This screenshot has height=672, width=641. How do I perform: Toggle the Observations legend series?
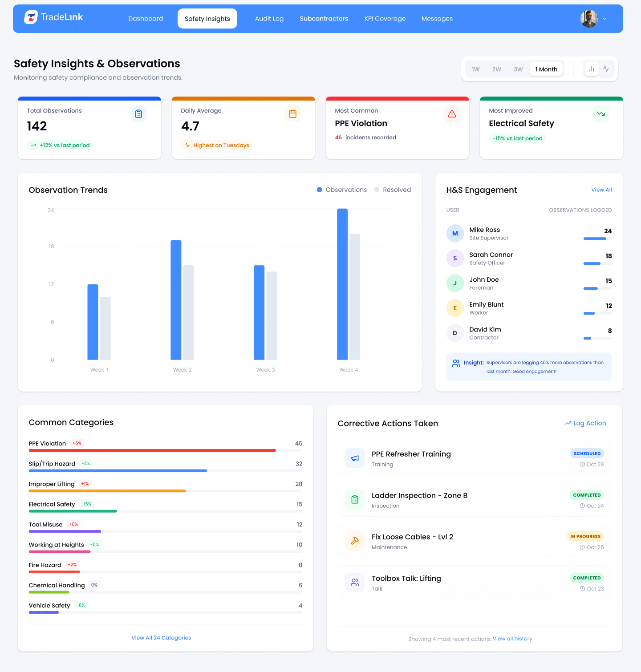[x=342, y=190]
